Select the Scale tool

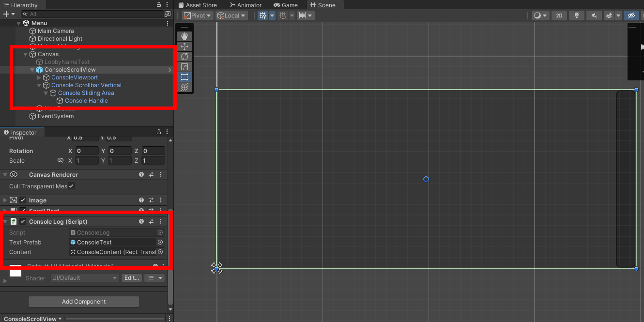coord(184,67)
